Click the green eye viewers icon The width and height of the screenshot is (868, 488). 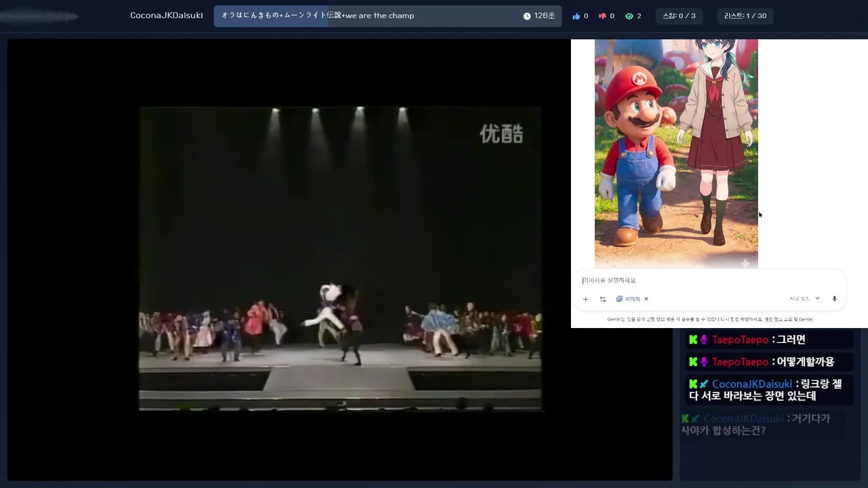click(x=629, y=16)
